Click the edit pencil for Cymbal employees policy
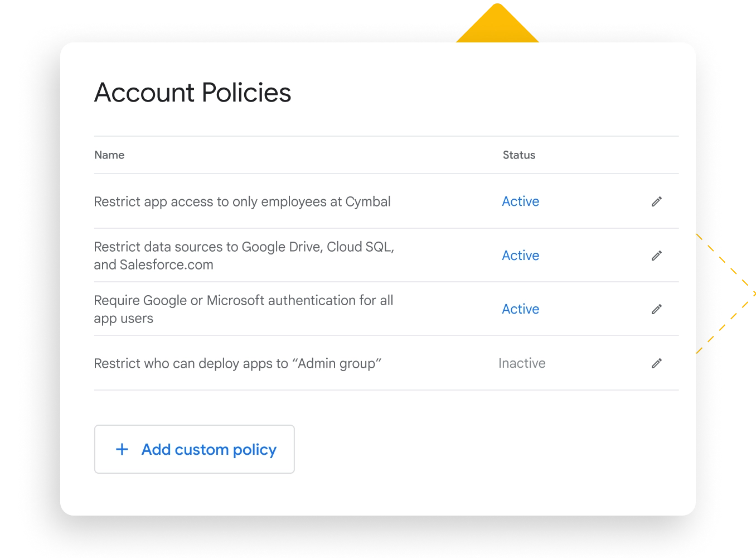Viewport: 756px width, 558px height. point(656,201)
